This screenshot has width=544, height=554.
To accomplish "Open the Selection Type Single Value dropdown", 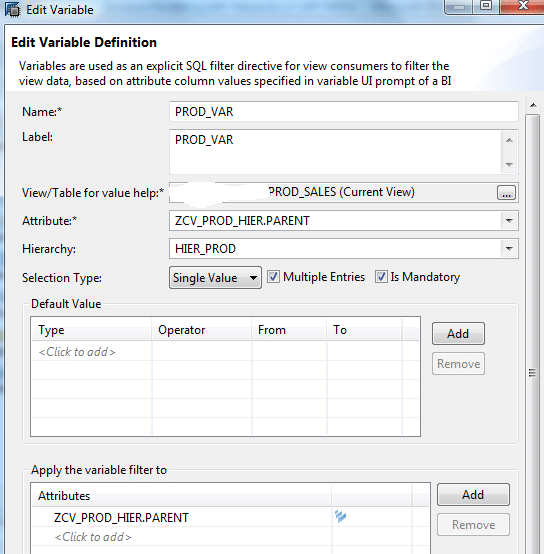I will point(215,278).
